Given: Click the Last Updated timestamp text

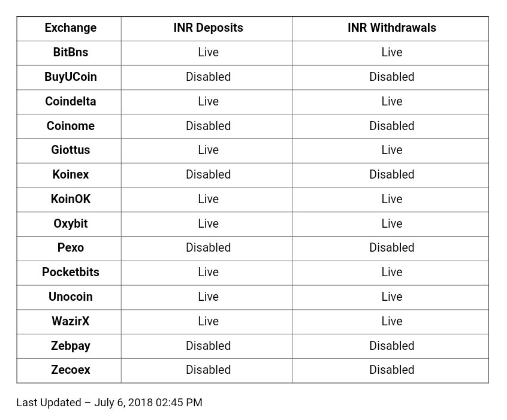Looking at the screenshot, I should point(109,403).
